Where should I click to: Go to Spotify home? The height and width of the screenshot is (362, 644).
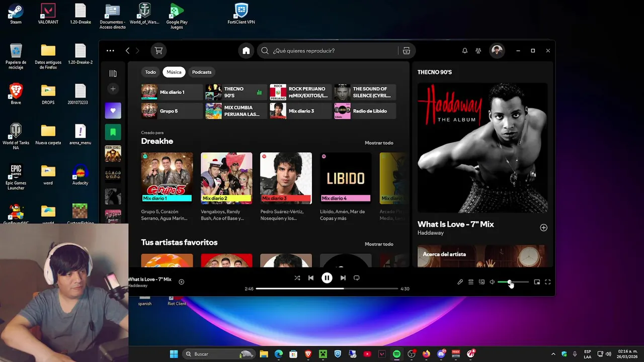click(x=246, y=51)
